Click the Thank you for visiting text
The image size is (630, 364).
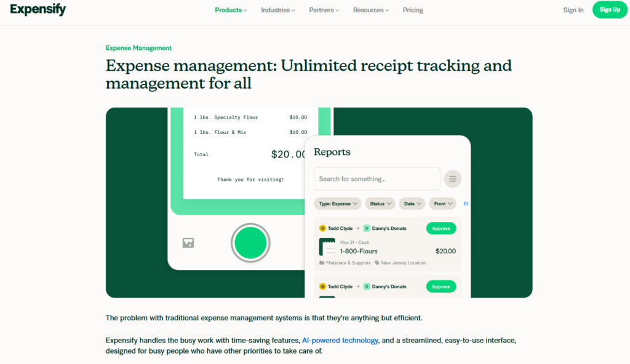(250, 180)
